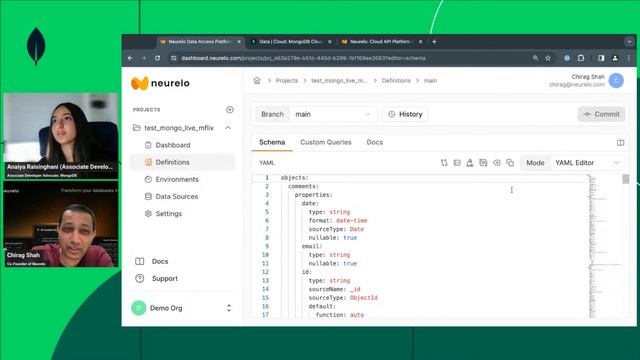This screenshot has width=640, height=360.
Task: Click the Projects breadcrumb
Action: click(x=287, y=80)
